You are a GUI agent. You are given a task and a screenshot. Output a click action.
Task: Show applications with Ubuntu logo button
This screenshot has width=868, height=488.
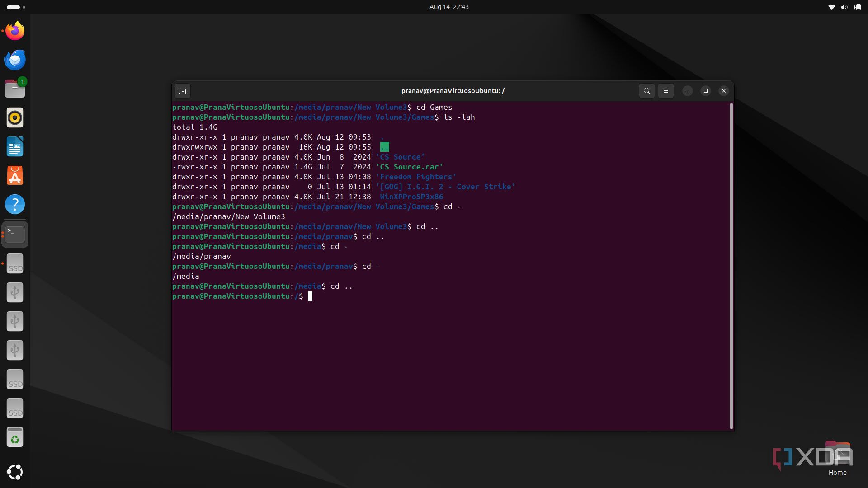[x=15, y=472]
